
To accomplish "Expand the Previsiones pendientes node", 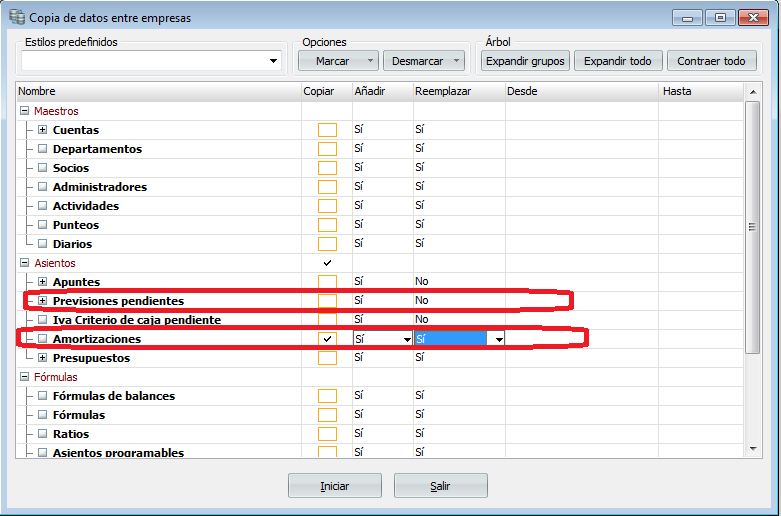I will (x=43, y=301).
